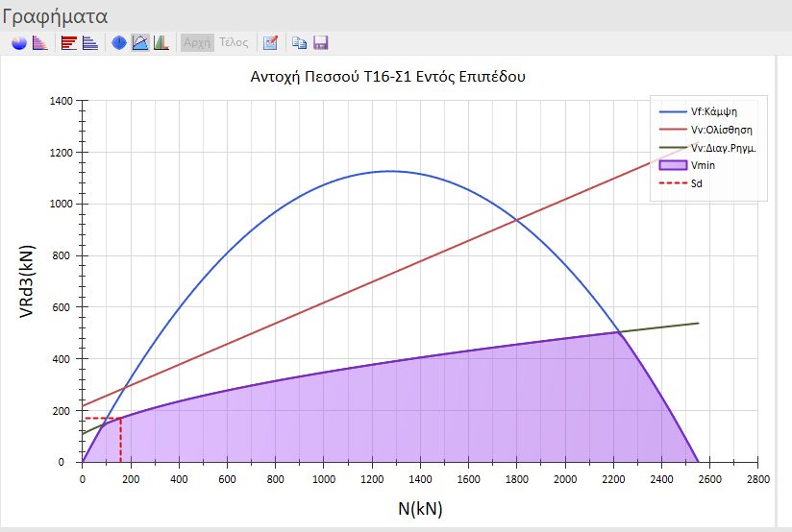Click the N(kN) horizontal axis label
The image size is (792, 532).
[x=420, y=508]
